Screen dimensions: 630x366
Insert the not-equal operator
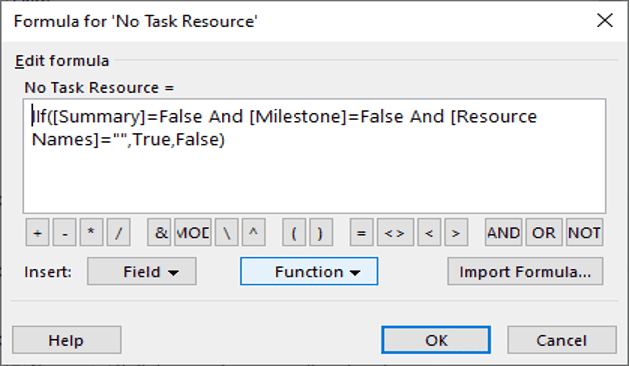(395, 232)
